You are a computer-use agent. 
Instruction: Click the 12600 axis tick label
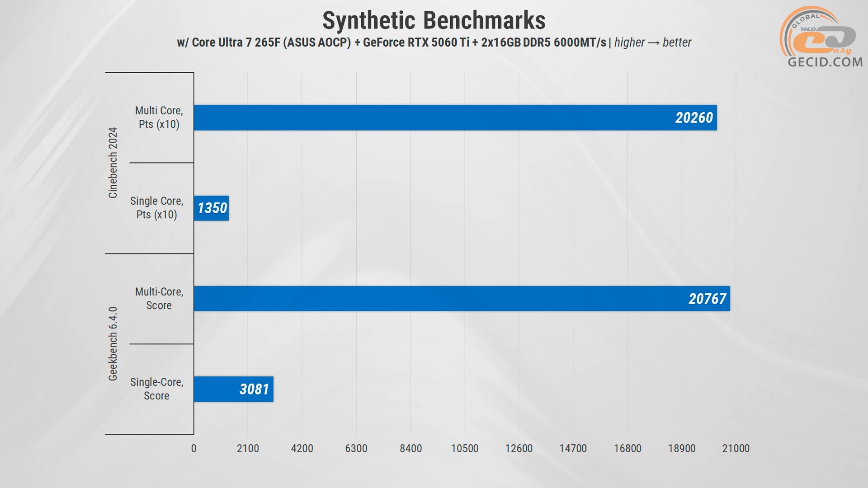(x=519, y=449)
